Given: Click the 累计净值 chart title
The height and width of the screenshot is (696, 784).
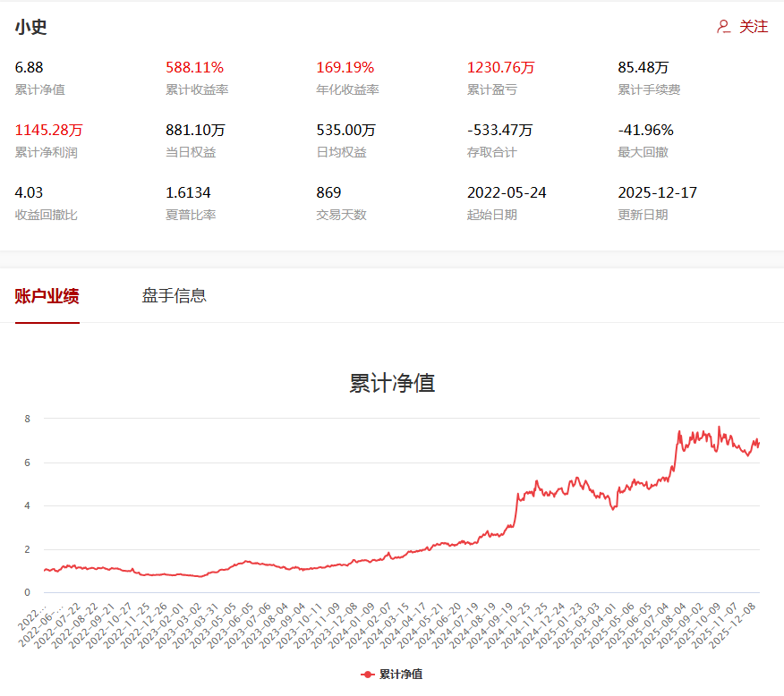Looking at the screenshot, I should (392, 384).
